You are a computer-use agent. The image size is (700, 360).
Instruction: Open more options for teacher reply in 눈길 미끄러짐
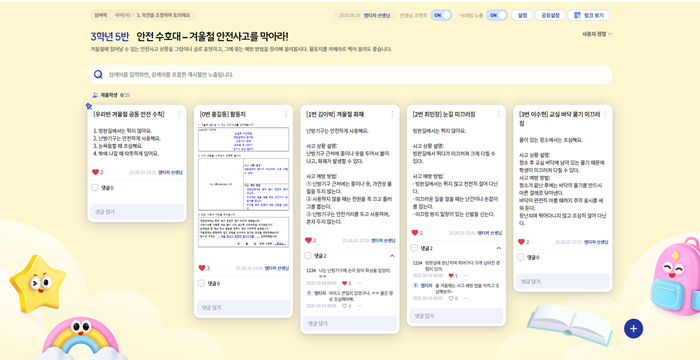[466, 298]
